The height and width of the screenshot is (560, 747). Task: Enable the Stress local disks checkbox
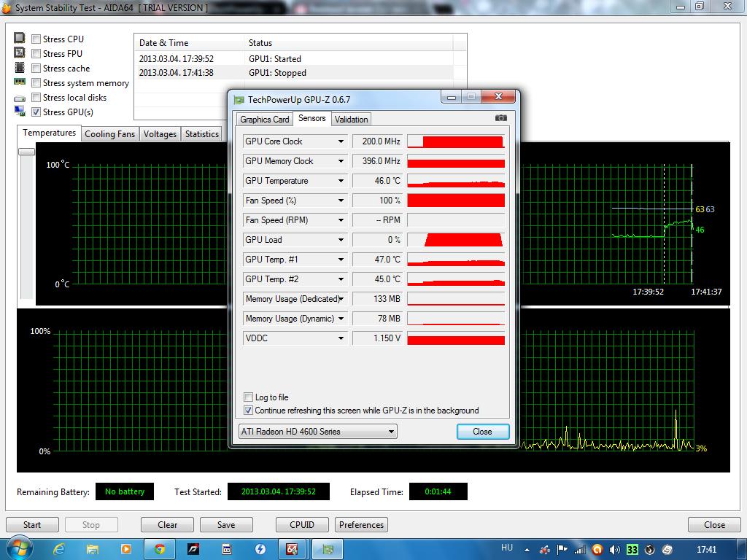point(36,98)
